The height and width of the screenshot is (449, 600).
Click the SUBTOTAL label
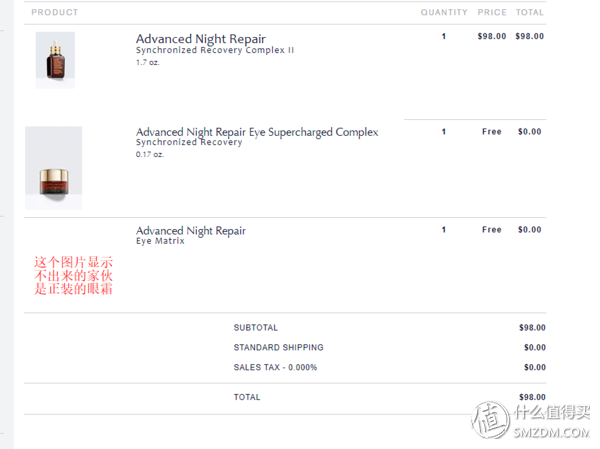point(256,328)
